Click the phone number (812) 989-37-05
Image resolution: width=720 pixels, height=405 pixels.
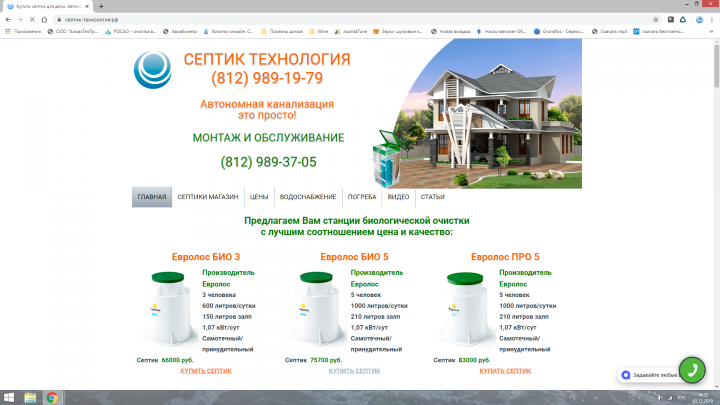pyautogui.click(x=268, y=162)
